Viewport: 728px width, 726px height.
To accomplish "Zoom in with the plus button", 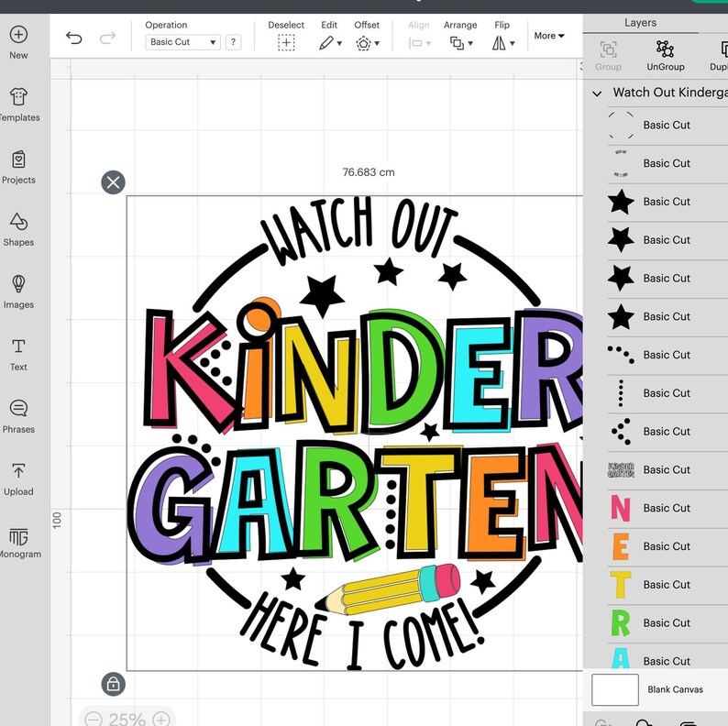I will tap(161, 720).
